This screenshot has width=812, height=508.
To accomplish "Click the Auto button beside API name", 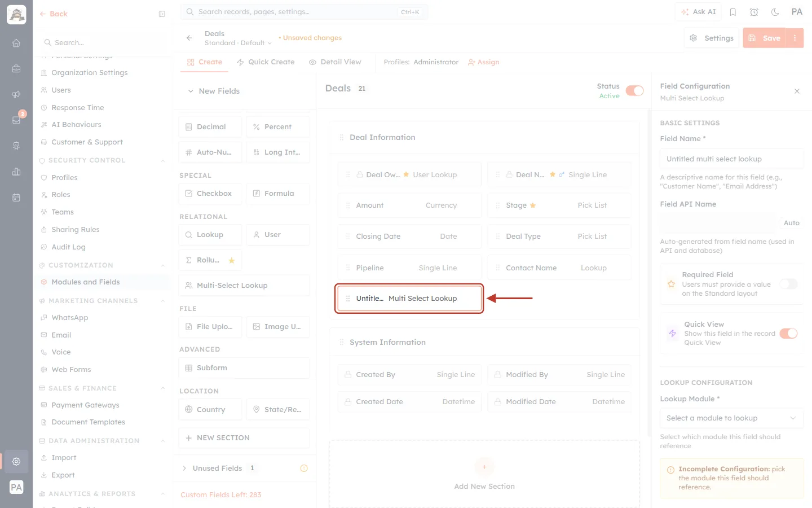I will pos(791,223).
